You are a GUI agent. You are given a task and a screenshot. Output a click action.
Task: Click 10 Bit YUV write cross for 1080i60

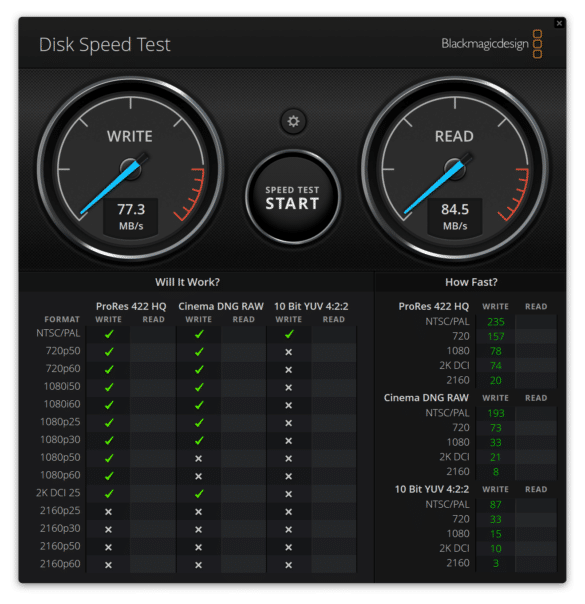(288, 405)
